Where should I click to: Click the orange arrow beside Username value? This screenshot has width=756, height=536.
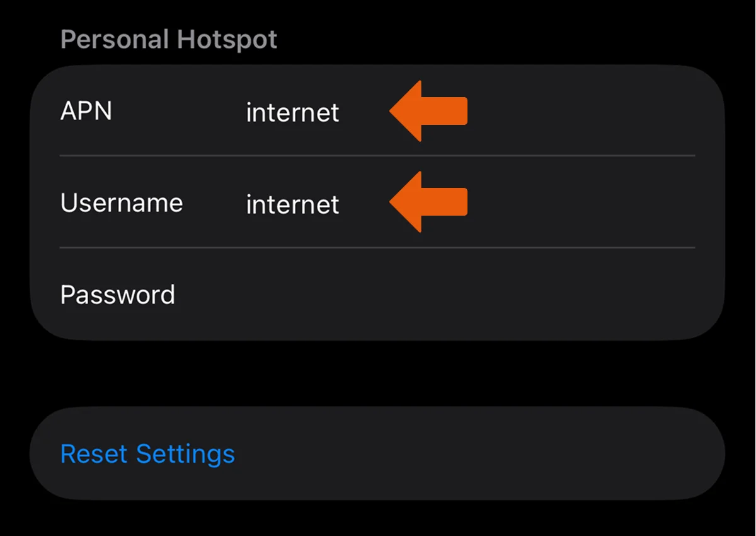pyautogui.click(x=427, y=202)
